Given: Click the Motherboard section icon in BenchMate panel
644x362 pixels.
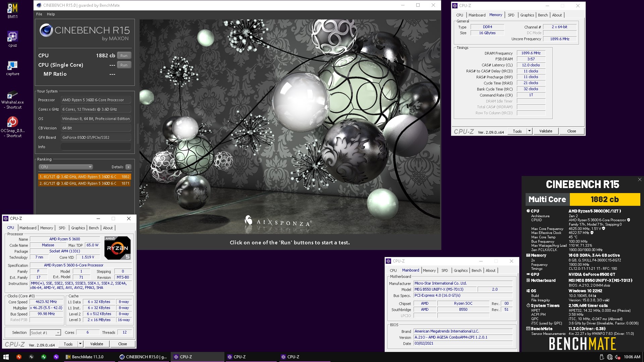Looking at the screenshot, I should click(x=528, y=281).
